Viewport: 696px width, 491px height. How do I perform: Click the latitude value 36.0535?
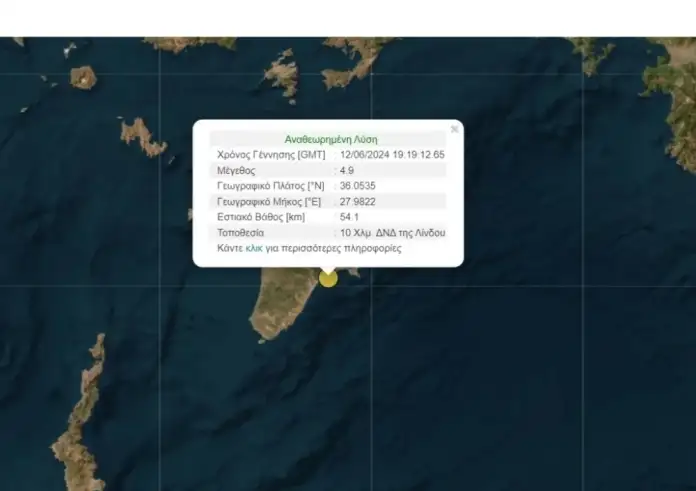click(358, 186)
